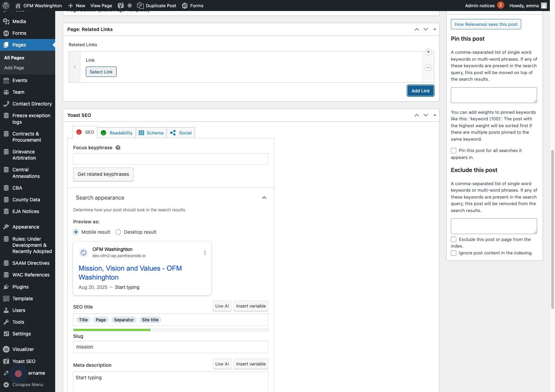This screenshot has width=555, height=392.
Task: Click the Plugins icon in sidebar
Action: point(6,287)
